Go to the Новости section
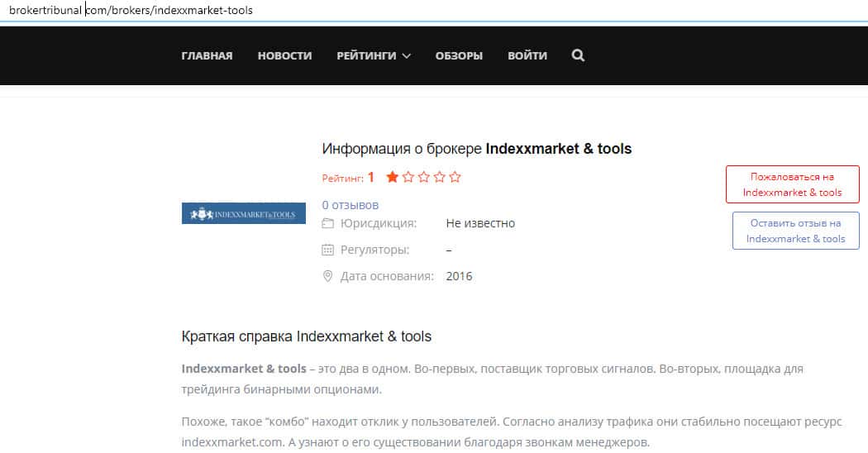The width and height of the screenshot is (868, 453). 284,55
